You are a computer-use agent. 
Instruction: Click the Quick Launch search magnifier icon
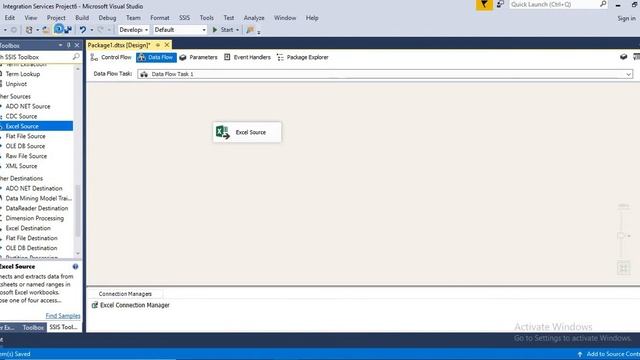(603, 4)
